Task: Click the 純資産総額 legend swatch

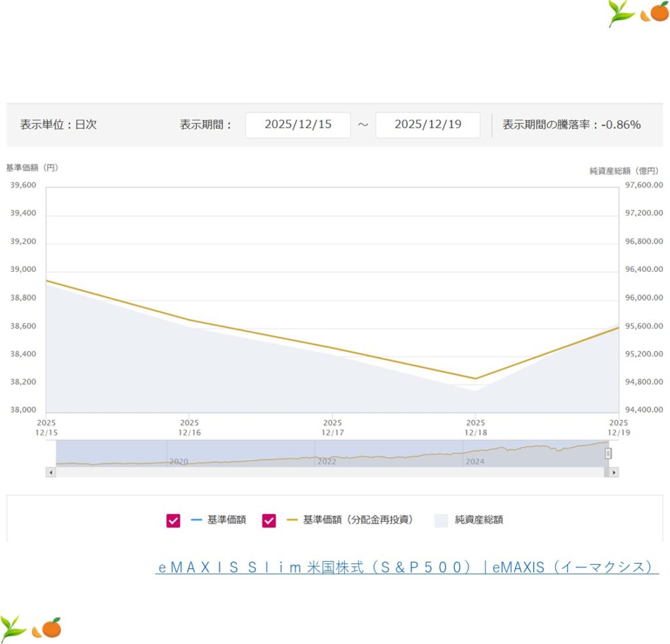Action: (x=441, y=520)
